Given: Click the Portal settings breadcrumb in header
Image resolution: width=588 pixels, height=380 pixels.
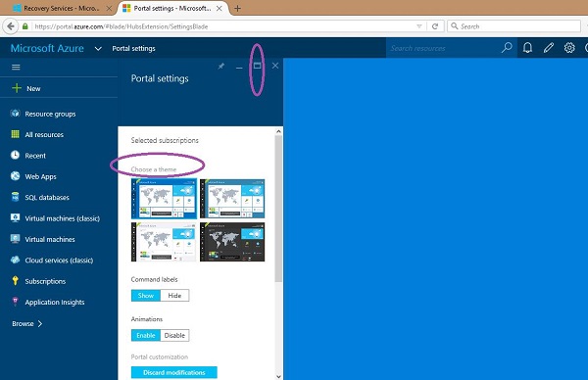Looking at the screenshot, I should (133, 48).
